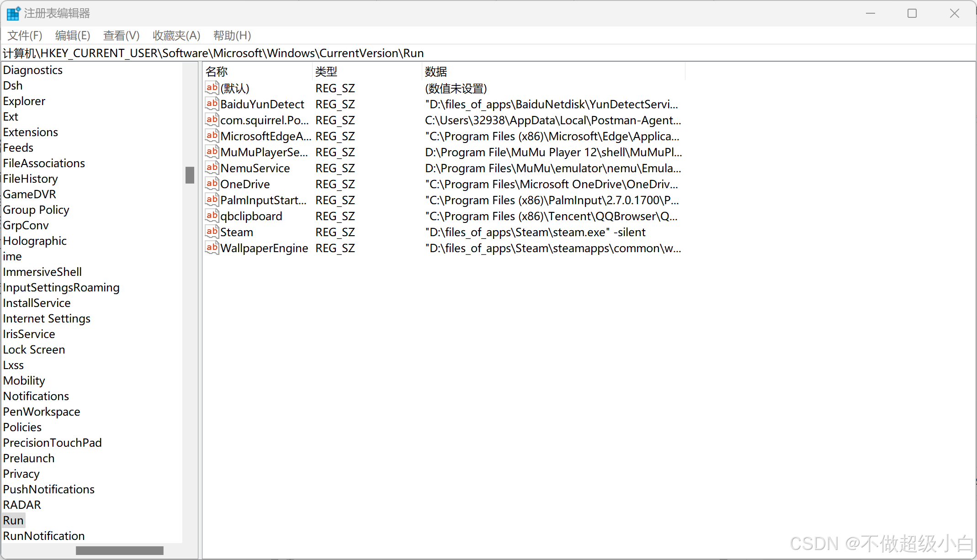This screenshot has height=560, width=977.
Task: Select the Explorer key in tree
Action: click(24, 101)
